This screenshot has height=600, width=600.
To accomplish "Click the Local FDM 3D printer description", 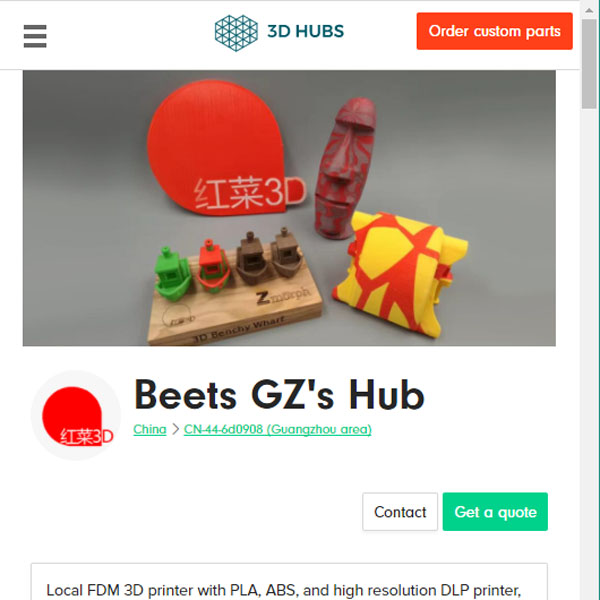I will (284, 590).
